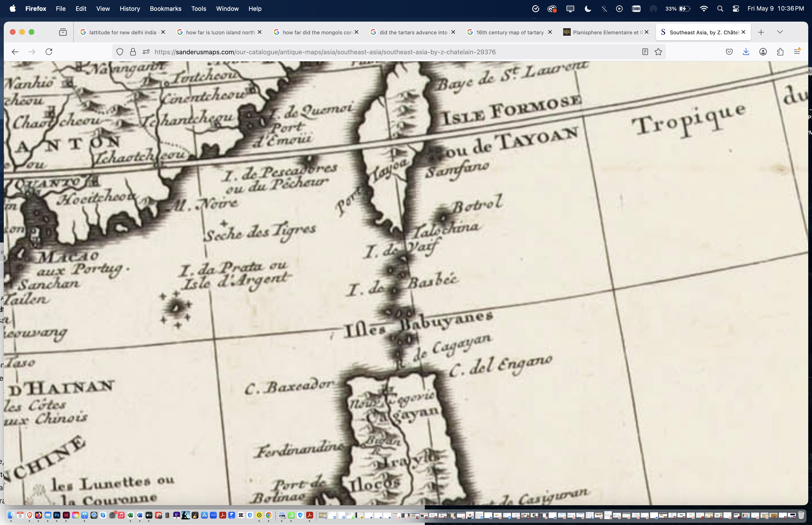Open the History menu

(130, 8)
